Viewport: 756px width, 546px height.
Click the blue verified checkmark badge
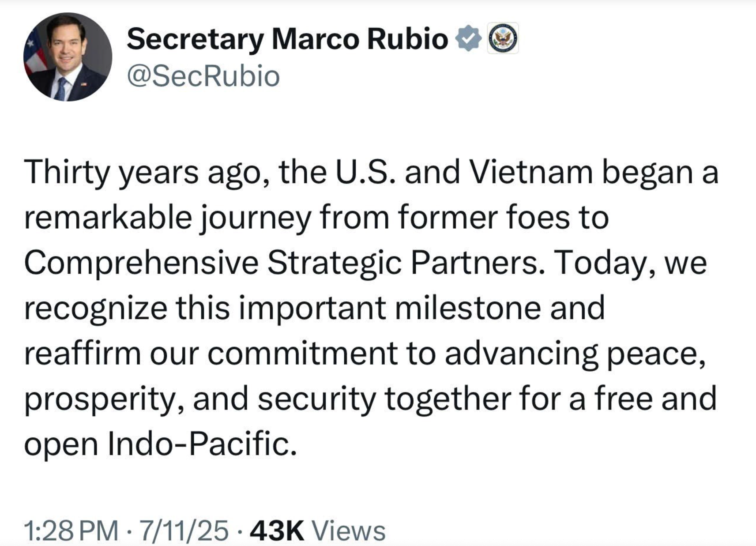(x=468, y=38)
